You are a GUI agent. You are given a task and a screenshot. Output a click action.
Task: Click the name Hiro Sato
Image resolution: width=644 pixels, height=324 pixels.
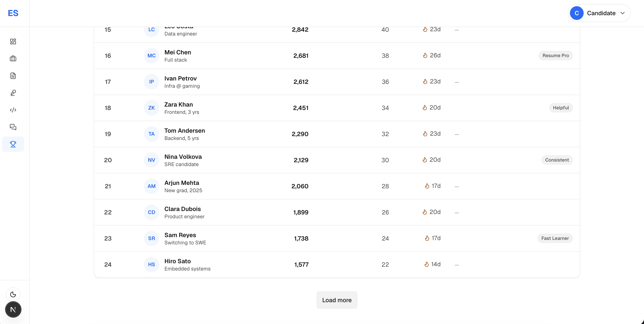coord(177,261)
